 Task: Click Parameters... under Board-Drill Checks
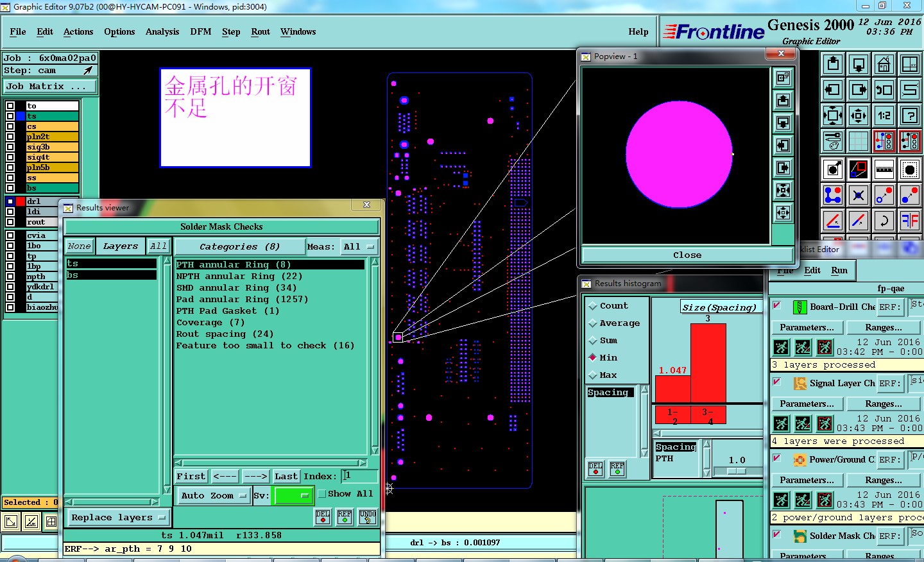click(x=807, y=327)
